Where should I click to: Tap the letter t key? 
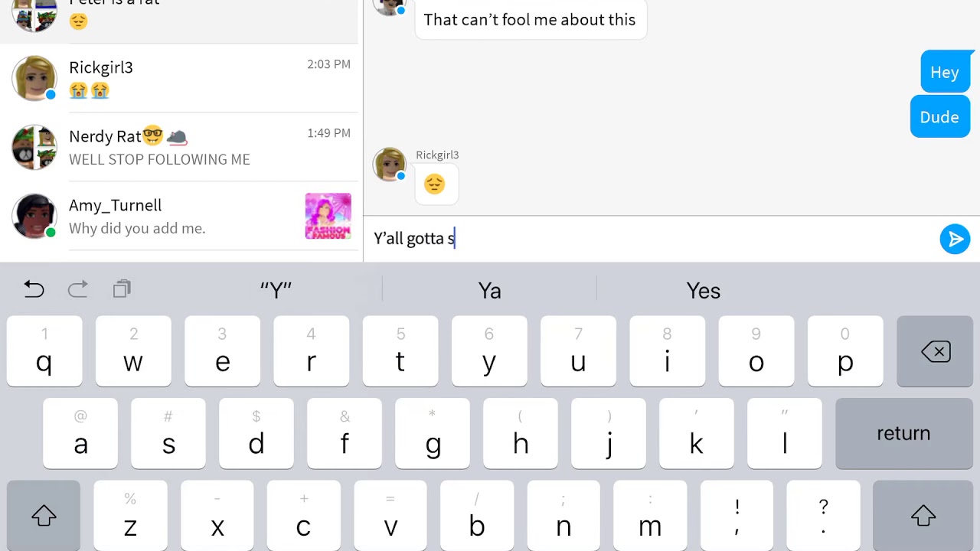click(x=400, y=351)
